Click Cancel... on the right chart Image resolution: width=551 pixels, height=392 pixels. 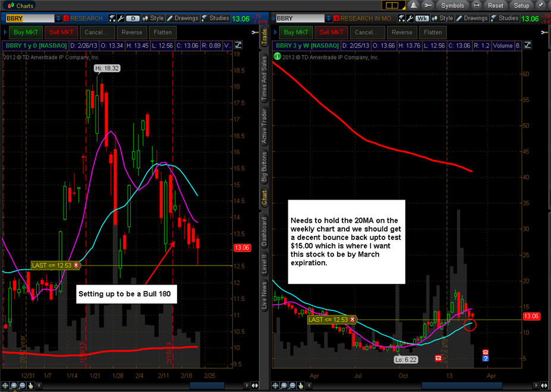367,32
